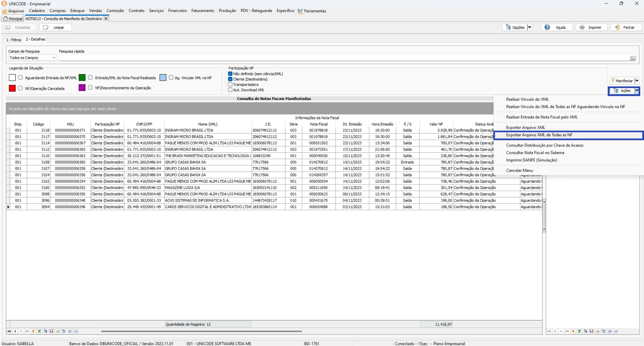Click the open layout folder icon below the main grid

(x=58, y=331)
